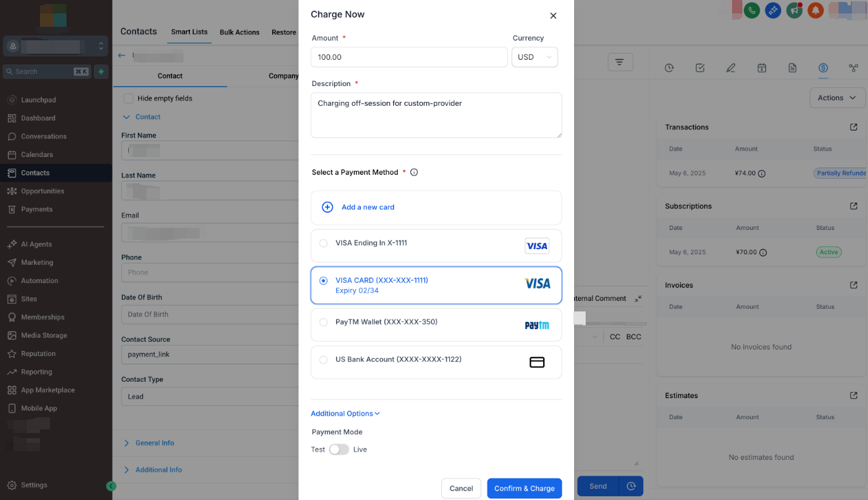Viewport: 868px width, 500px height.
Task: Click the Amount input field
Action: coord(408,57)
